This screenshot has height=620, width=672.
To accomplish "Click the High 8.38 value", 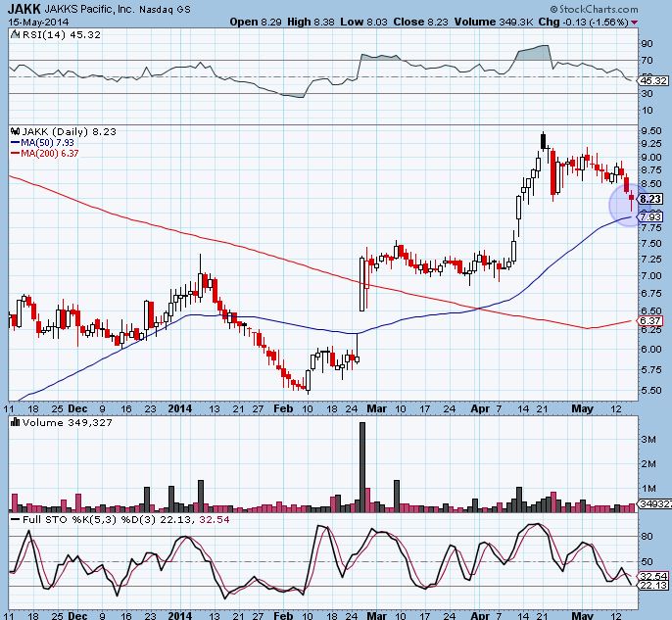I will [x=311, y=22].
